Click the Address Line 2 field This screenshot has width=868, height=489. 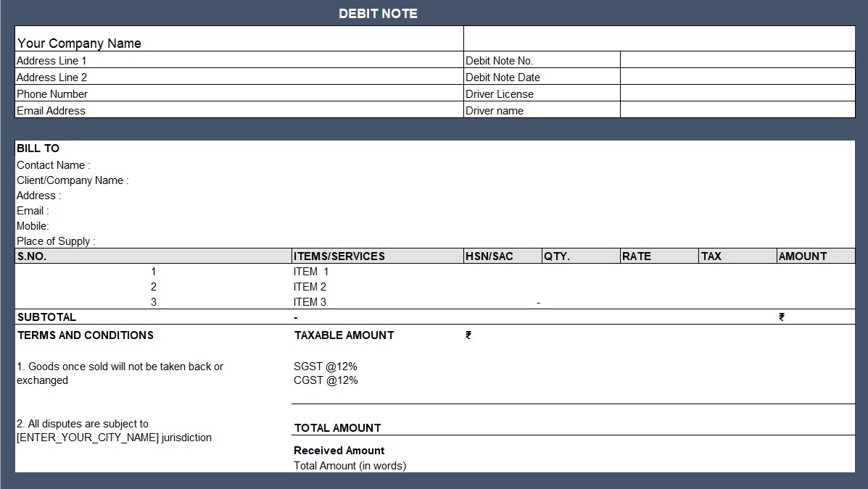pos(51,77)
